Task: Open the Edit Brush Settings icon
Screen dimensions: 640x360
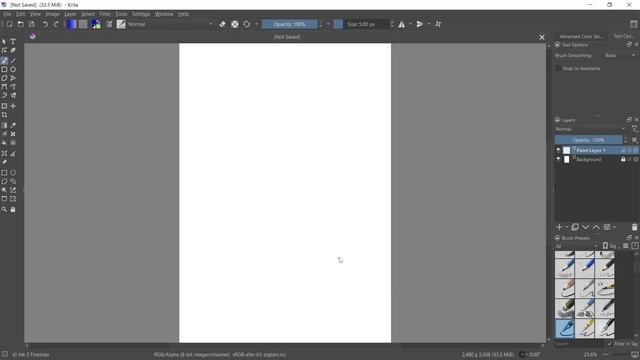Action: click(109, 24)
